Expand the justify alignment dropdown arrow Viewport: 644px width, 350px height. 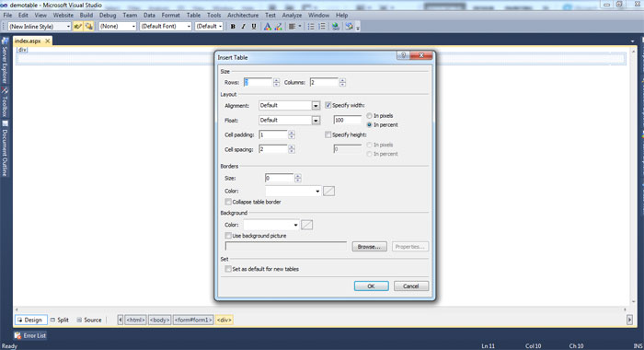pyautogui.click(x=300, y=27)
